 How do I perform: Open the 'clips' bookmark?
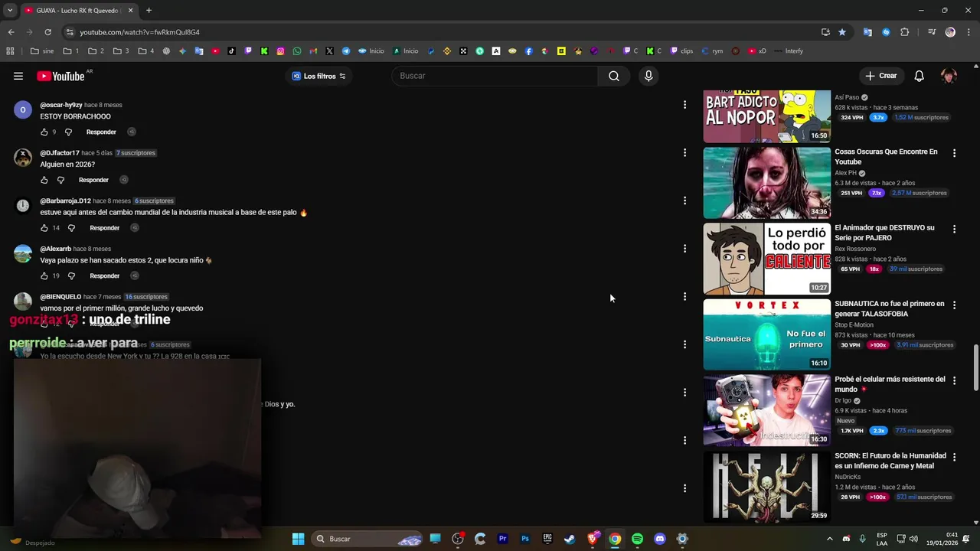coord(681,51)
